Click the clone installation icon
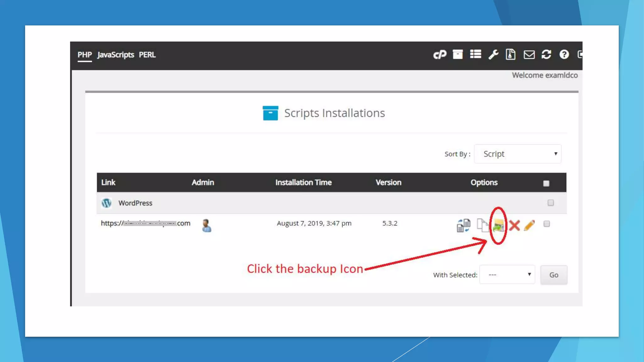 [464, 225]
